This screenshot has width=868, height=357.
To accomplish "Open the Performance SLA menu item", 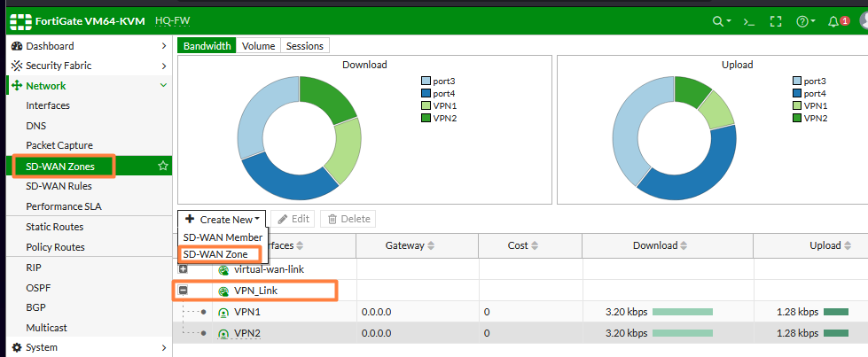I will [64, 206].
